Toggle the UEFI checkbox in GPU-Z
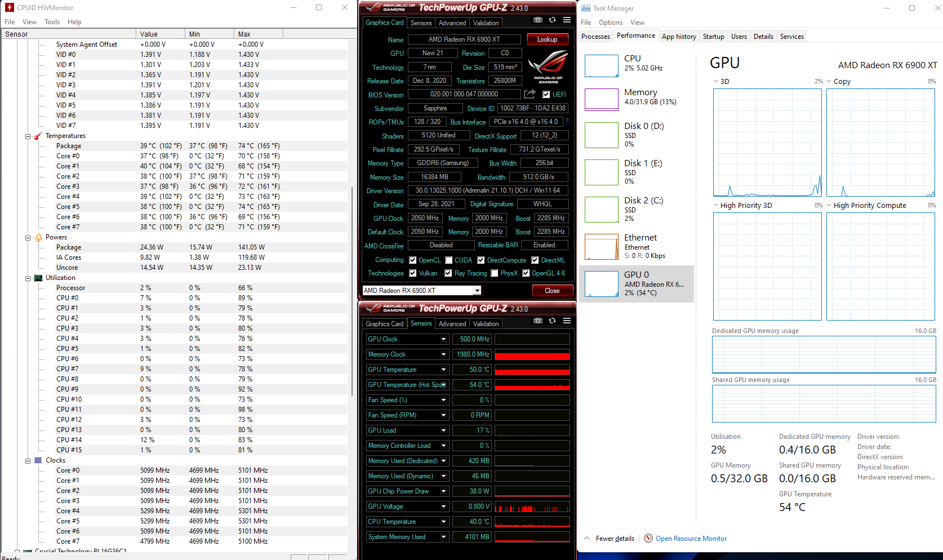Screen dimensions: 943x560 pyautogui.click(x=546, y=95)
